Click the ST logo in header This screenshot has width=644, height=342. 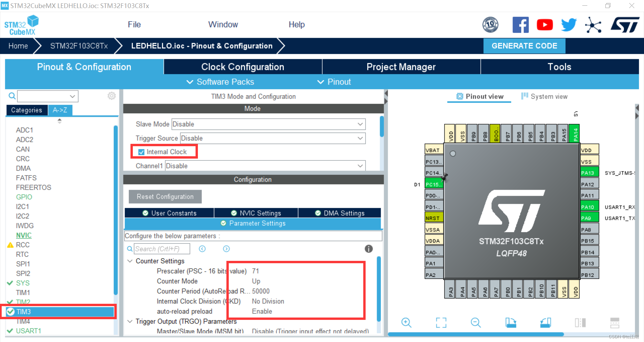(x=625, y=25)
